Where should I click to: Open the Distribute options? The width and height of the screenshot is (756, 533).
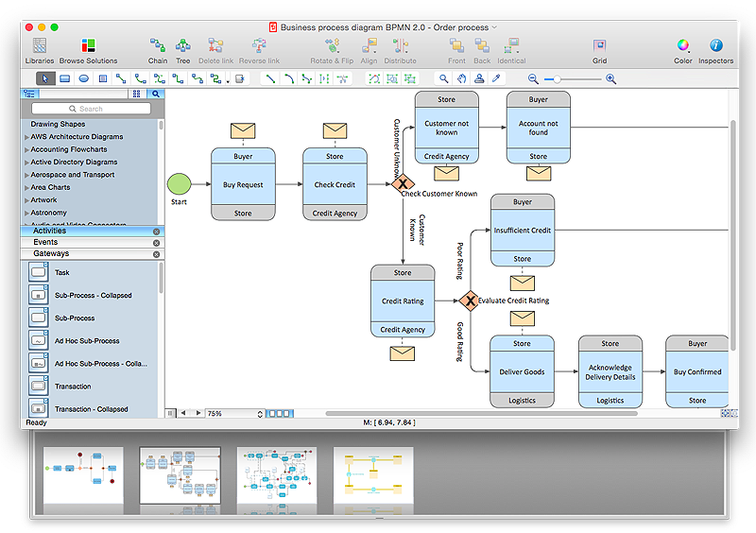click(x=400, y=51)
